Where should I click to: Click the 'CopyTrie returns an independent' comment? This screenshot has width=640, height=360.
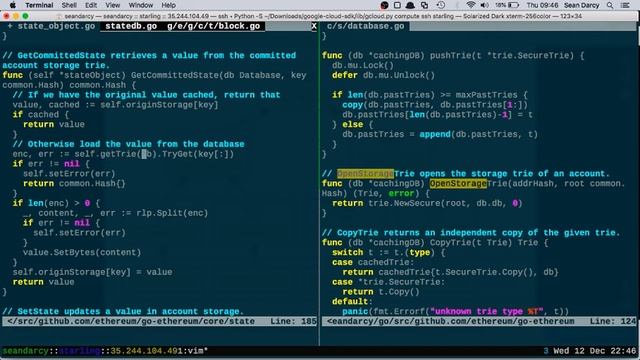pyautogui.click(x=471, y=233)
